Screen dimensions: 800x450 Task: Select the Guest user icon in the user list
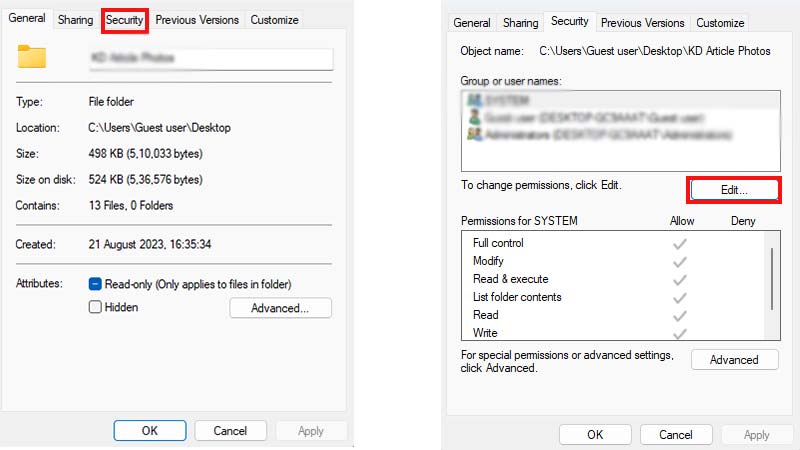pyautogui.click(x=474, y=117)
